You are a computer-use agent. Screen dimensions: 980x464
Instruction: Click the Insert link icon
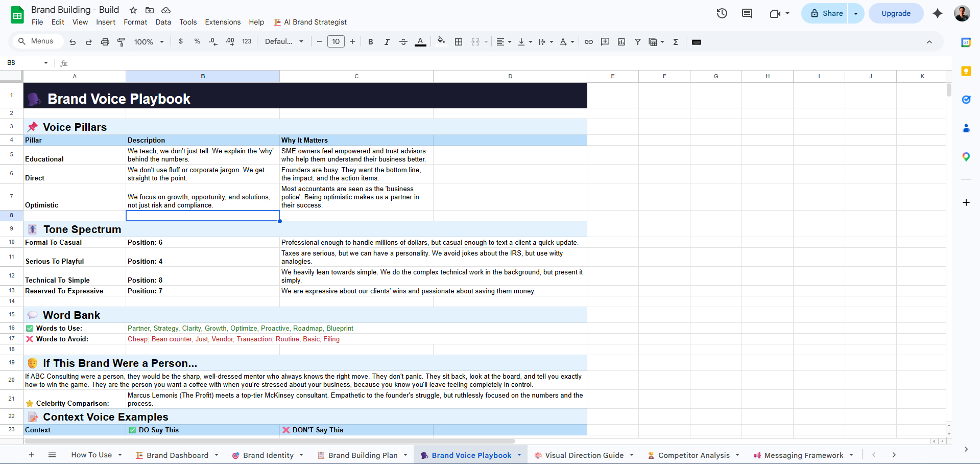pos(589,42)
